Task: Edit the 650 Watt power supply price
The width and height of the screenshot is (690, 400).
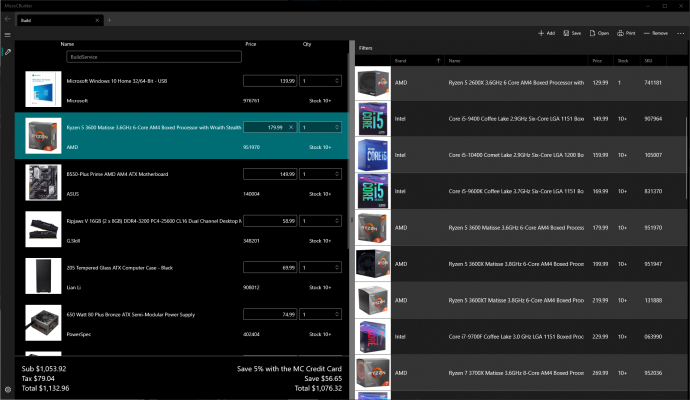Action: coord(270,314)
